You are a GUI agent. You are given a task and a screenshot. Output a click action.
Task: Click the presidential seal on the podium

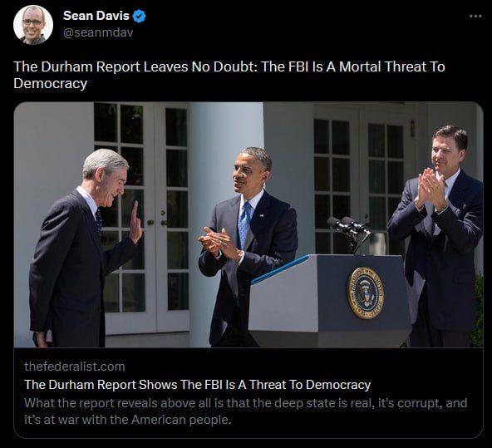click(365, 293)
